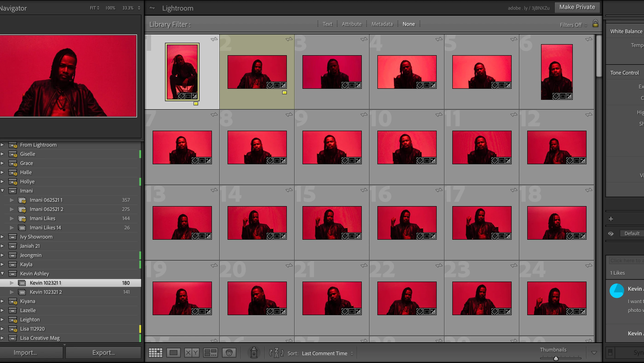Open Sort dropdown Last Comment Time

[x=327, y=353]
